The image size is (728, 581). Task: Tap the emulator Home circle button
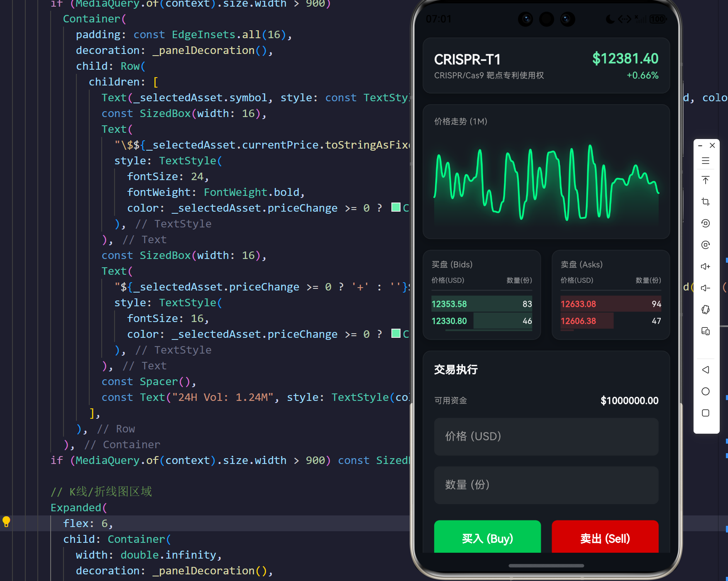click(x=706, y=391)
